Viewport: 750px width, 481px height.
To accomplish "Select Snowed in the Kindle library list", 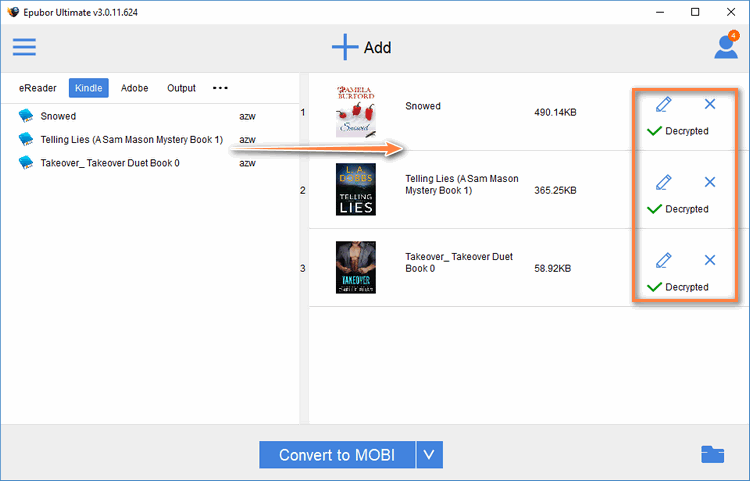I will point(58,116).
